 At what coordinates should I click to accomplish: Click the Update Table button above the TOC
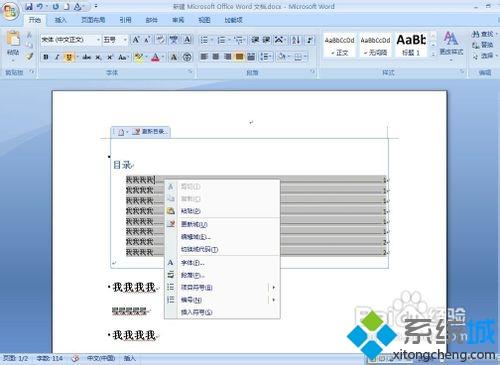click(x=150, y=132)
